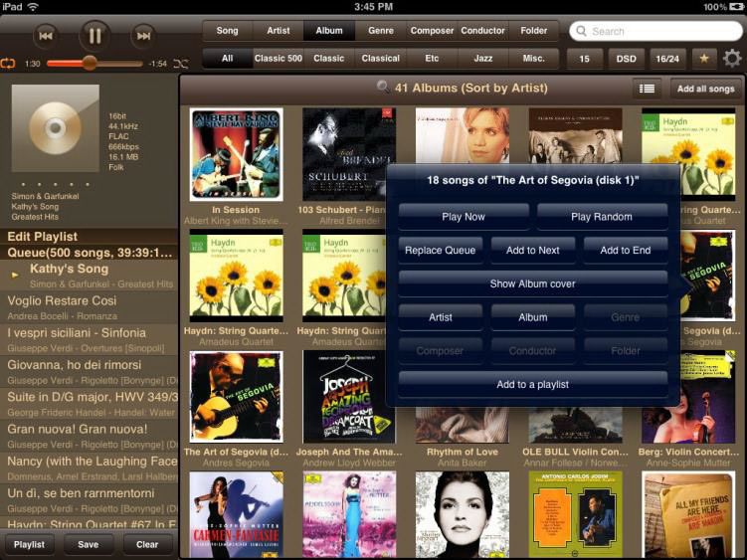Switch to list view icon

648,89
